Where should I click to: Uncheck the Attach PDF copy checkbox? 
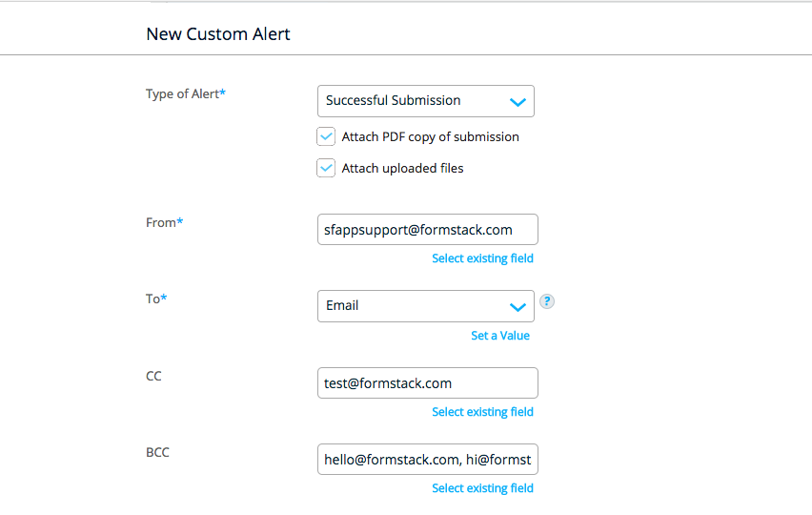327,136
